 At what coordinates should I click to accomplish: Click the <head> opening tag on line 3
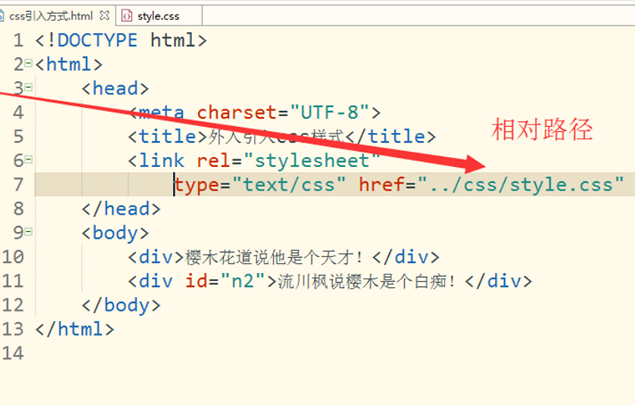point(115,89)
